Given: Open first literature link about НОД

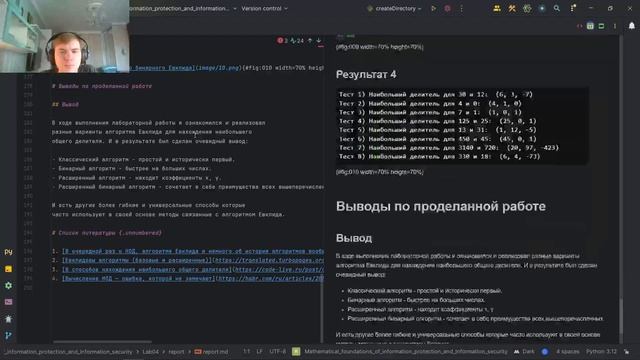Looking at the screenshot, I should click(x=193, y=251).
